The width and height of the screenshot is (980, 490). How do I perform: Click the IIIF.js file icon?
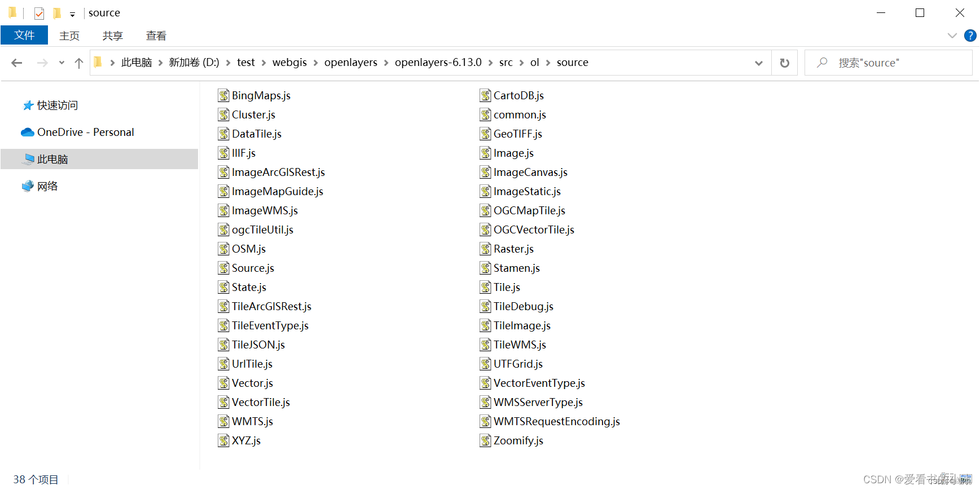tap(224, 153)
